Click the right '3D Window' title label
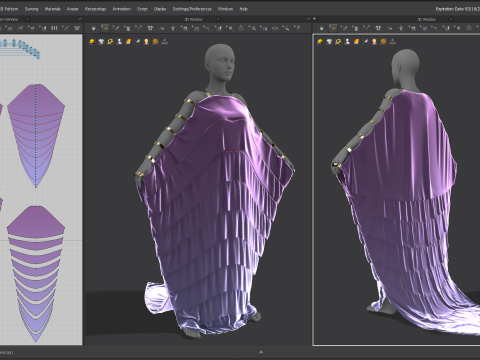The image size is (480, 360). click(427, 19)
